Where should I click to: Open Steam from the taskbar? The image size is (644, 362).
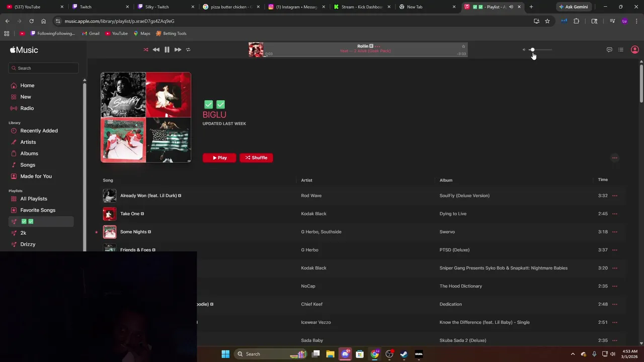click(404, 354)
